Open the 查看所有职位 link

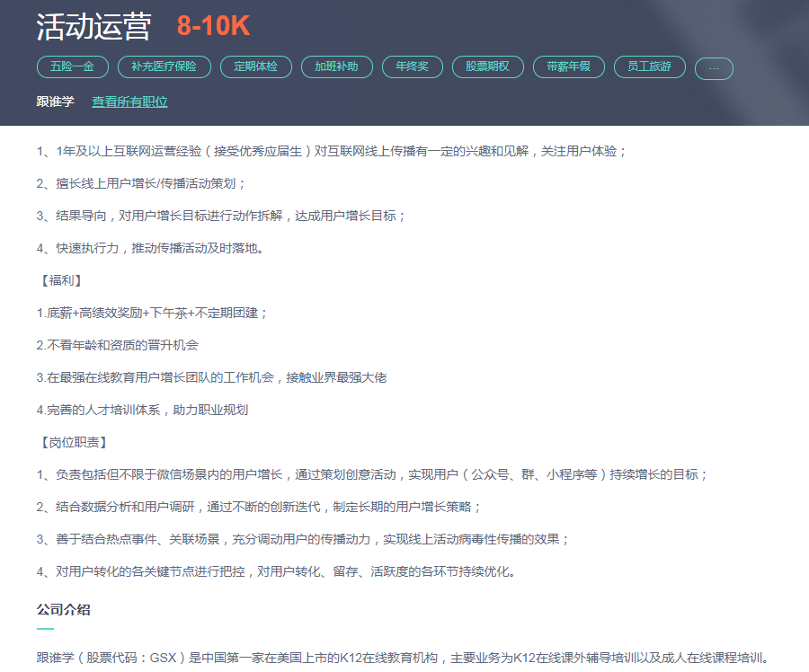129,102
